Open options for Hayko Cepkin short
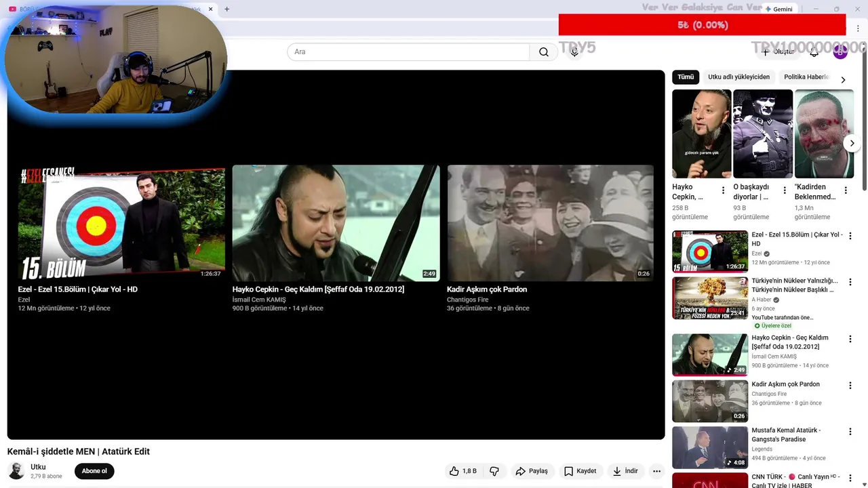 pyautogui.click(x=723, y=190)
